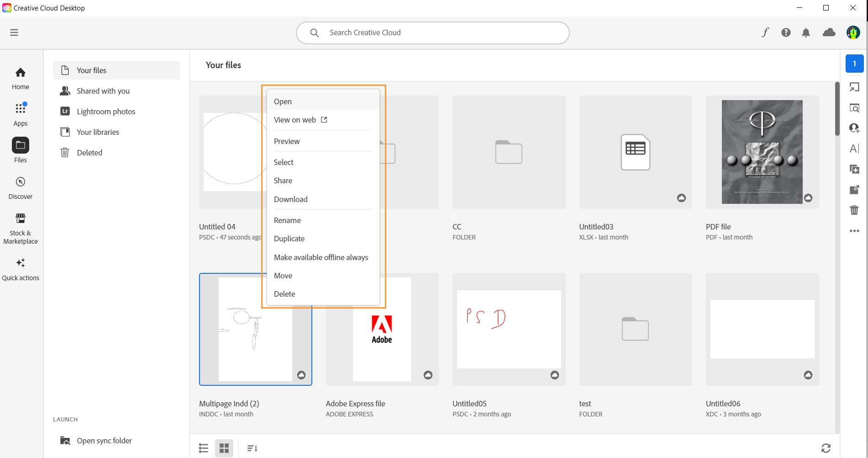Image resolution: width=868 pixels, height=458 pixels.
Task: Open the More options ellipsis
Action: click(854, 231)
